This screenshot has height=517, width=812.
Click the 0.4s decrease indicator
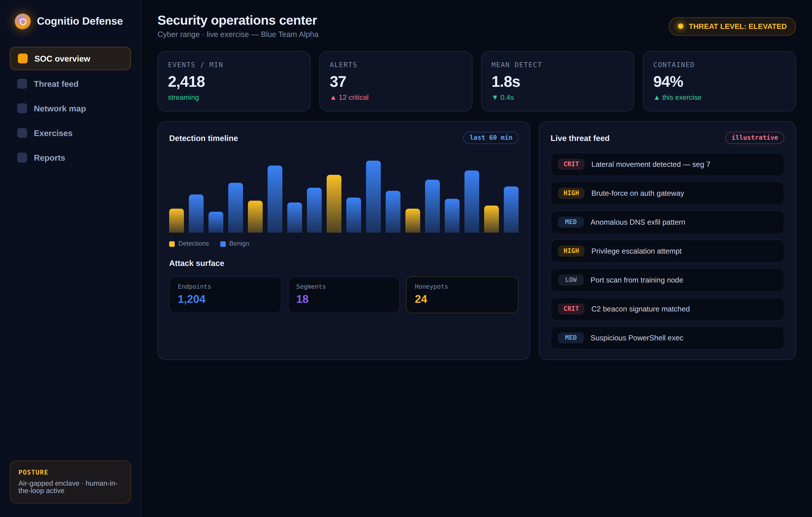pos(503,98)
